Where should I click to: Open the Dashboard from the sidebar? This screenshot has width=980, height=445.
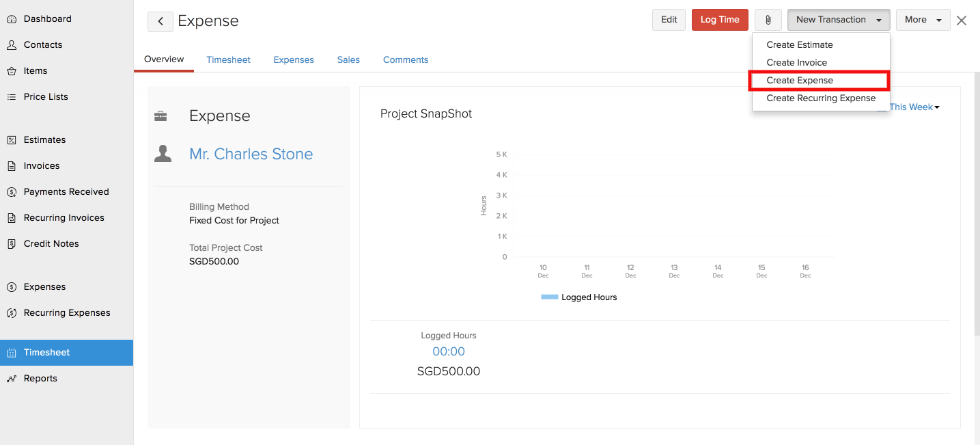[x=48, y=18]
